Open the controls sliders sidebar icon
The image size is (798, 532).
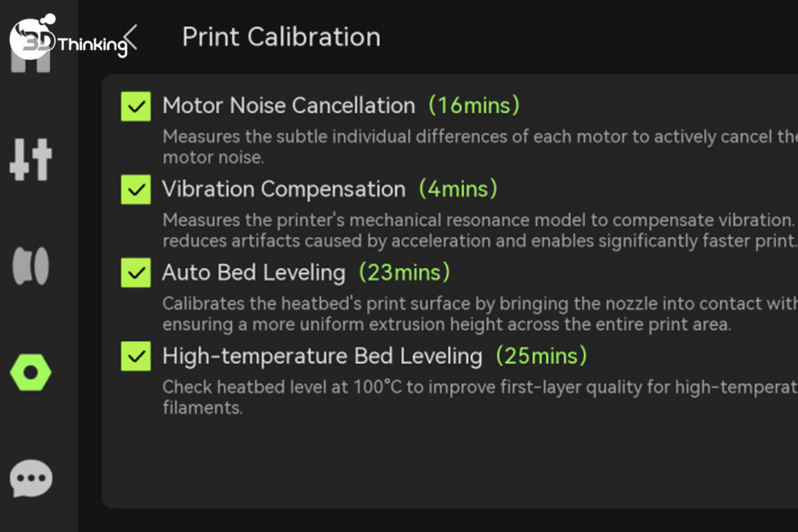point(31,160)
